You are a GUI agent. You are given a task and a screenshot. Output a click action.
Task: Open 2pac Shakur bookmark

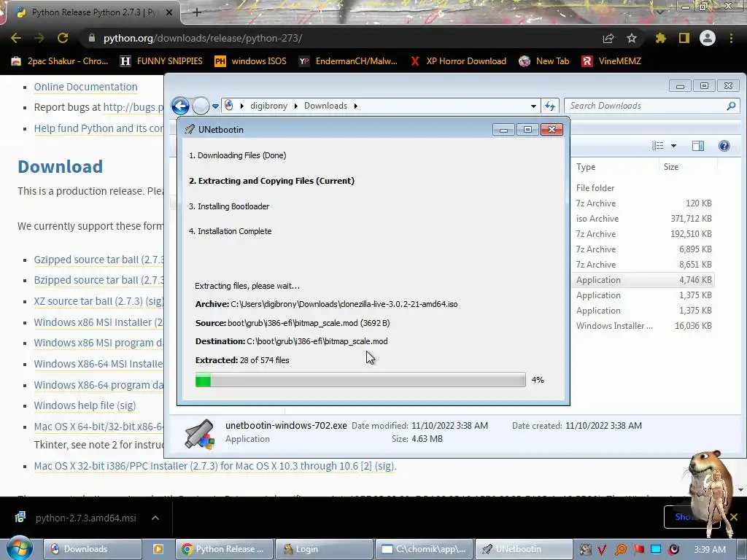[60, 61]
